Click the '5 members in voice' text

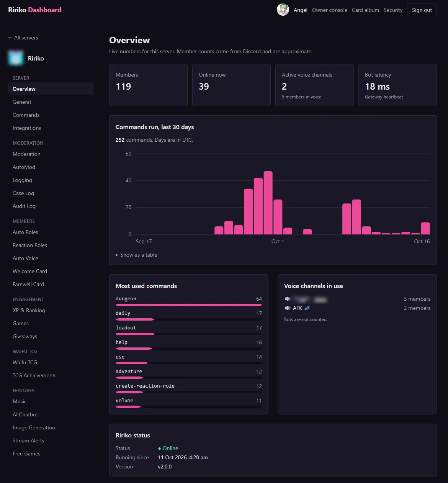click(x=301, y=97)
